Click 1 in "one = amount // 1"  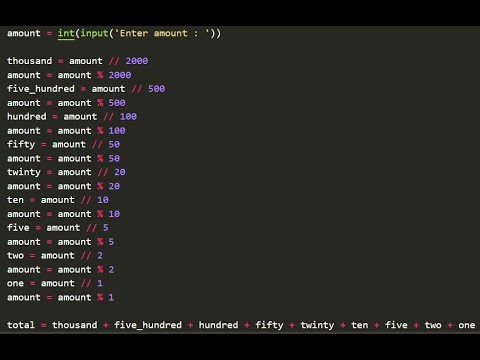tap(100, 283)
